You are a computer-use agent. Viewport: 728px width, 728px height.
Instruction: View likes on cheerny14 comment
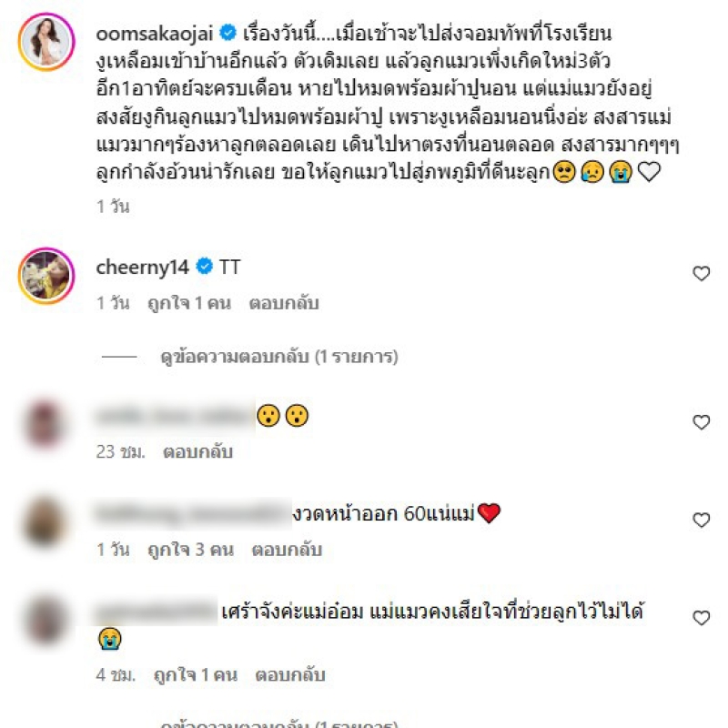coord(189,303)
